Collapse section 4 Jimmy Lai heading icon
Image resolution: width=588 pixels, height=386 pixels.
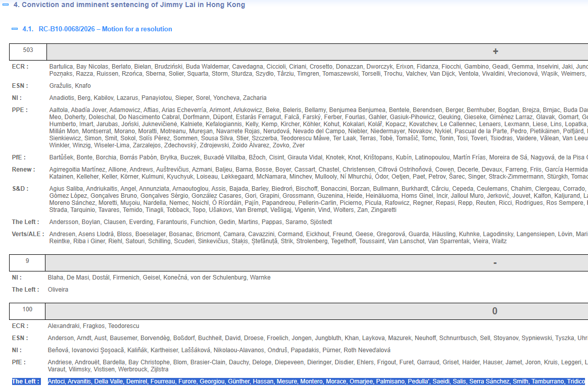point(6,5)
